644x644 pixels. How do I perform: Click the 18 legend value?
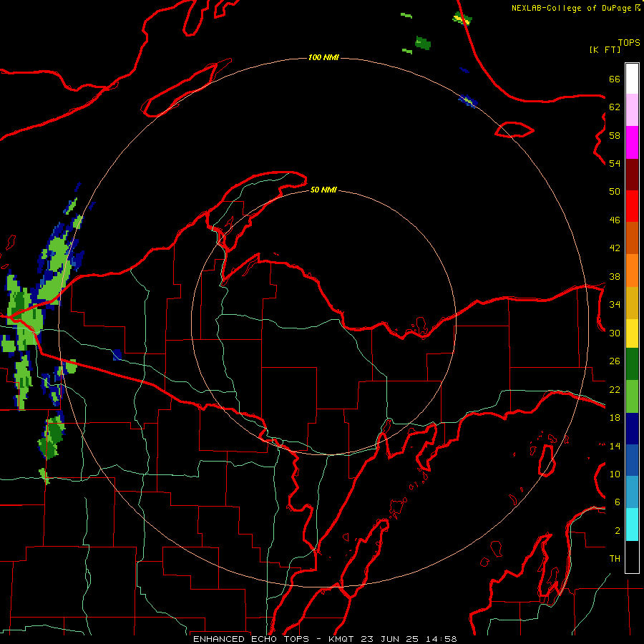point(615,418)
